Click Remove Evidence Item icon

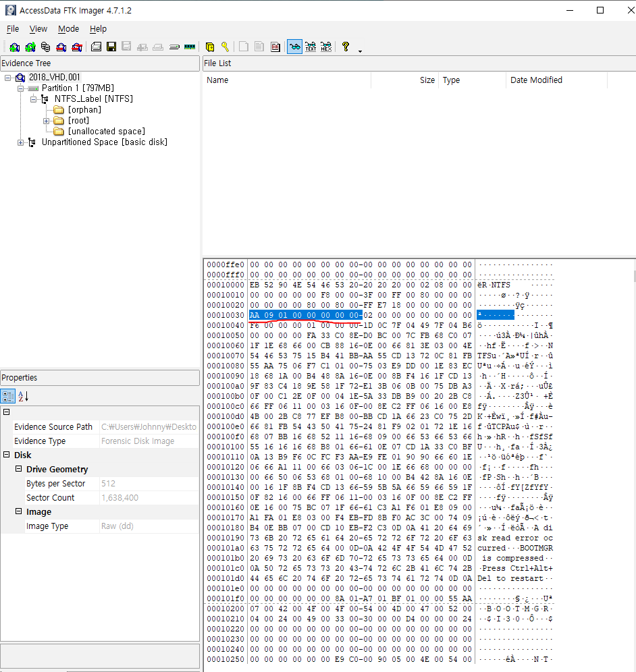tap(61, 47)
